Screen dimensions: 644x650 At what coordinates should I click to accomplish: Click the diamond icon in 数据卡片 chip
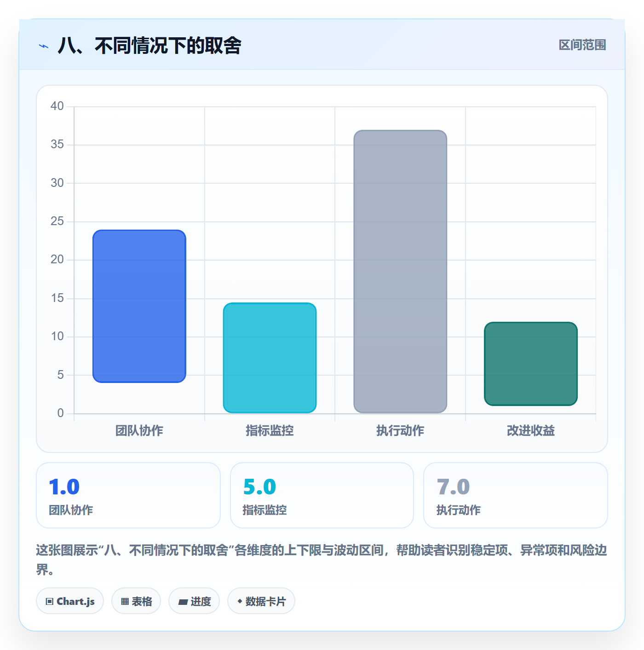click(x=240, y=601)
